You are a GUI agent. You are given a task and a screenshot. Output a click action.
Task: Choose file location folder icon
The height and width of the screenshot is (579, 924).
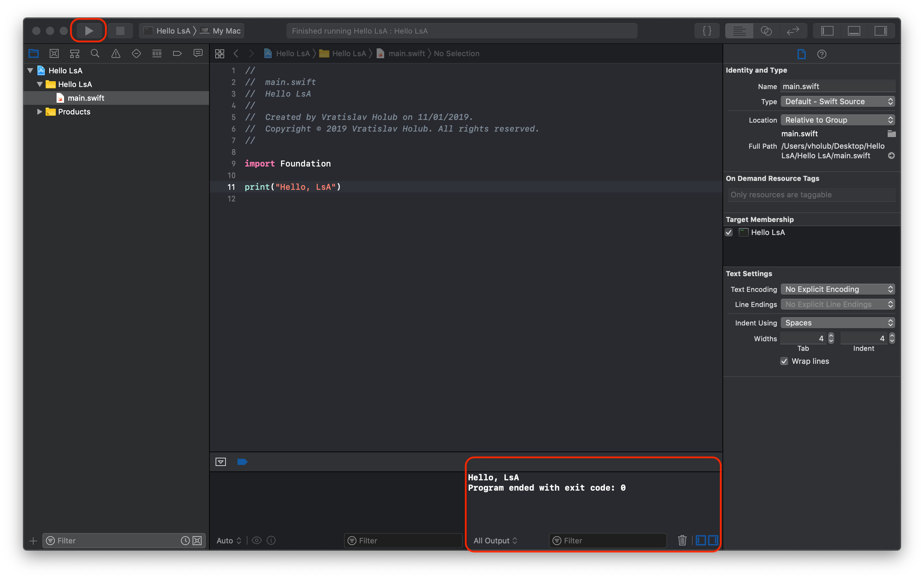coord(891,134)
